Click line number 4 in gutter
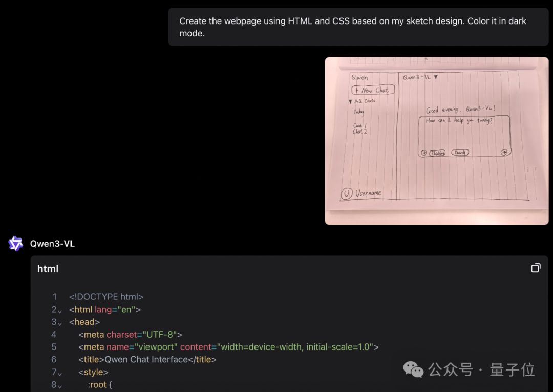 pos(54,335)
